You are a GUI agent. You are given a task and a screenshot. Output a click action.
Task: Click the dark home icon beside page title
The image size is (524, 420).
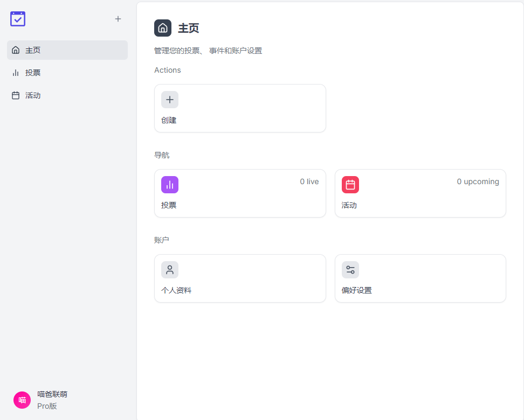[x=163, y=28]
